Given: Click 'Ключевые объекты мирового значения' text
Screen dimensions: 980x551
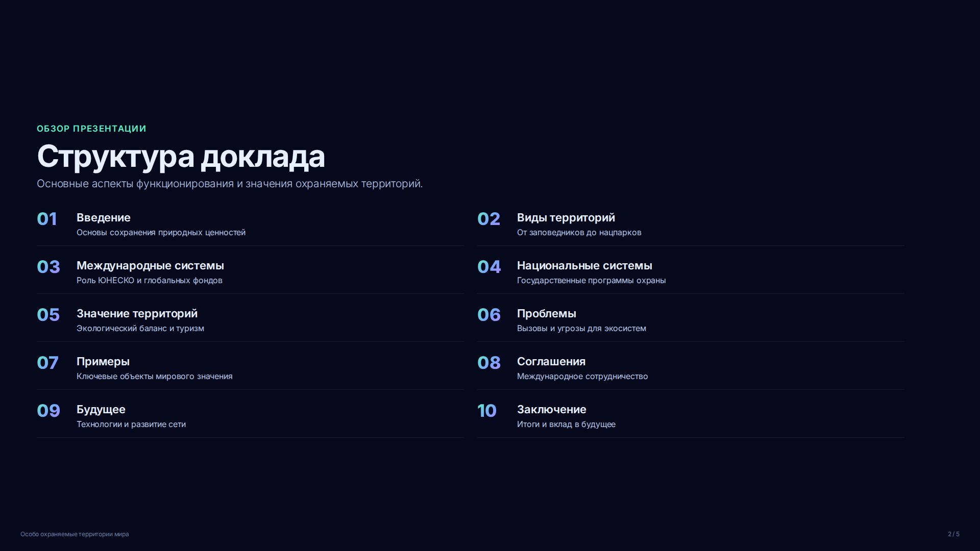Looking at the screenshot, I should tap(155, 377).
